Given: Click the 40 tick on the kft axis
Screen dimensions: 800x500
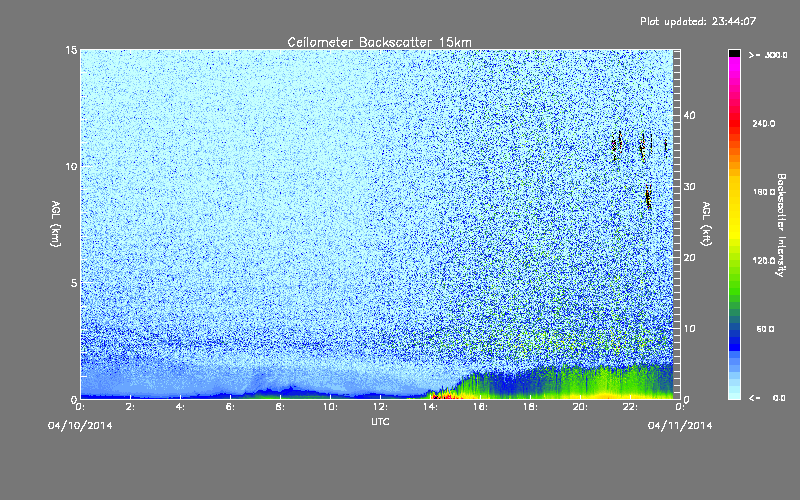Looking at the screenshot, I should pos(689,115).
